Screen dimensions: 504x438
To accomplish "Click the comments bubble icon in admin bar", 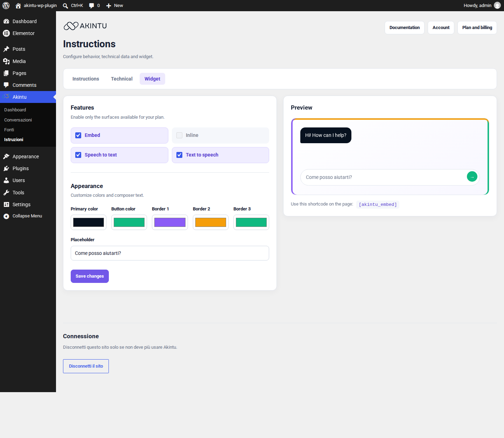I will tap(91, 6).
